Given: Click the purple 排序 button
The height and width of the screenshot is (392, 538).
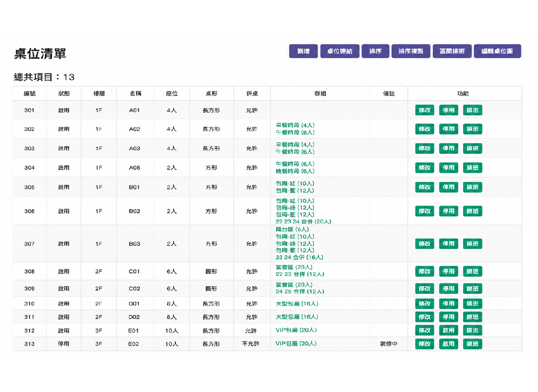Looking at the screenshot, I should click(375, 51).
